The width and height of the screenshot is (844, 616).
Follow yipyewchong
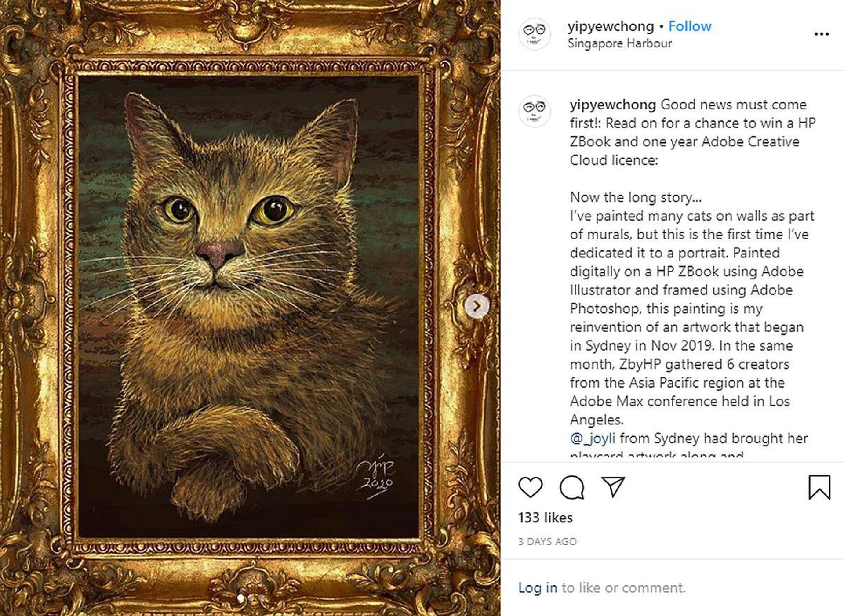(x=690, y=26)
